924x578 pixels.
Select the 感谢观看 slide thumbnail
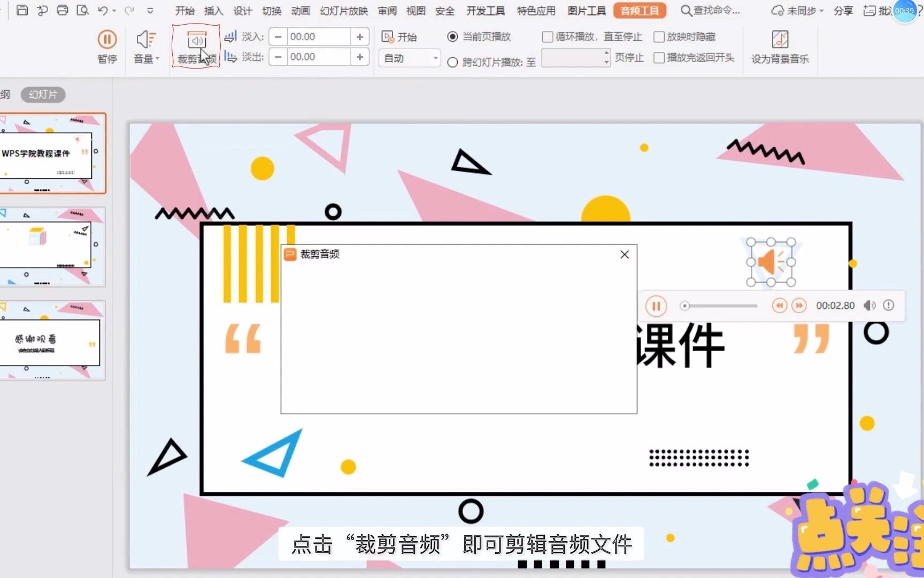tap(52, 340)
